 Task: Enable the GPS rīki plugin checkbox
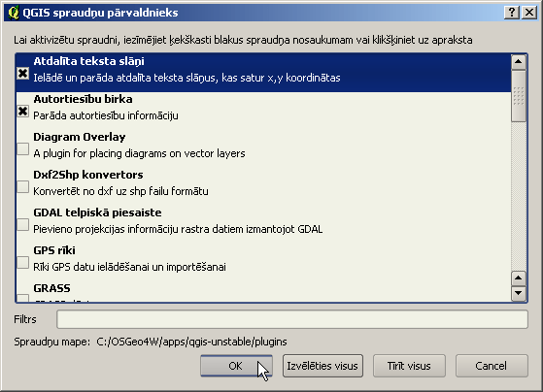tap(23, 263)
